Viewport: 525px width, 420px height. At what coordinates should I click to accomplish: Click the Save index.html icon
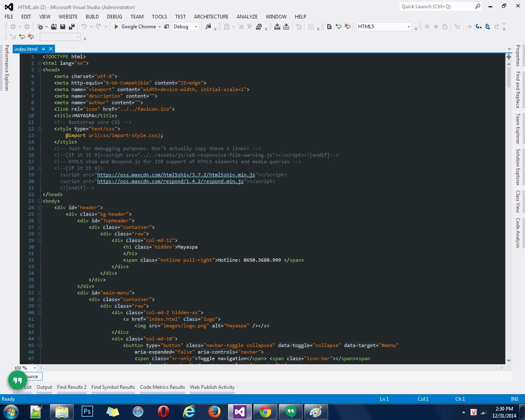pos(63,27)
